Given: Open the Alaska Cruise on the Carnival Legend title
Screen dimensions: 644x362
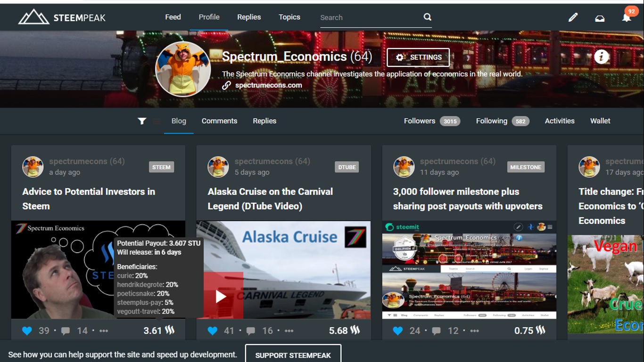Looking at the screenshot, I should tap(270, 199).
